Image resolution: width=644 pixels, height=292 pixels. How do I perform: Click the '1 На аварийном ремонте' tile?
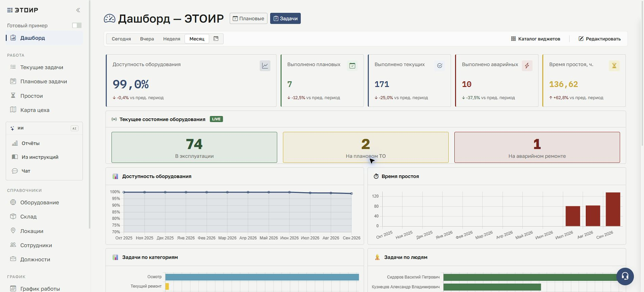537,148
